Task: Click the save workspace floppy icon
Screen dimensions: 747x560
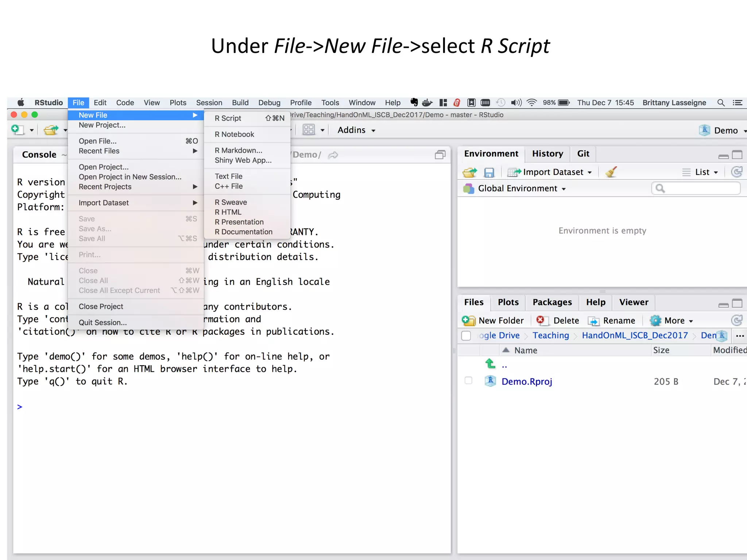Action: [489, 172]
